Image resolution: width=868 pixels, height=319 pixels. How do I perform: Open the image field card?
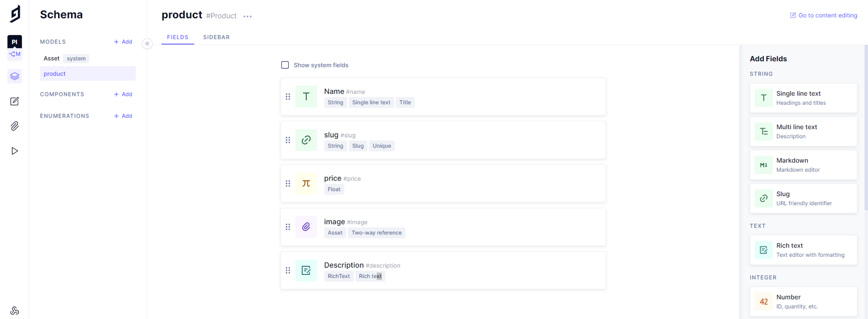point(443,227)
